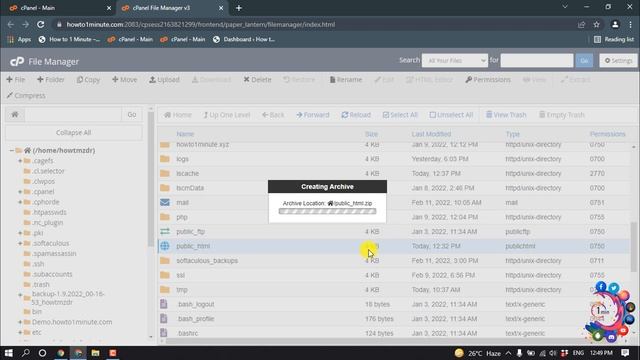
Task: Click the public_ftp transfer icon
Action: [x=165, y=231]
